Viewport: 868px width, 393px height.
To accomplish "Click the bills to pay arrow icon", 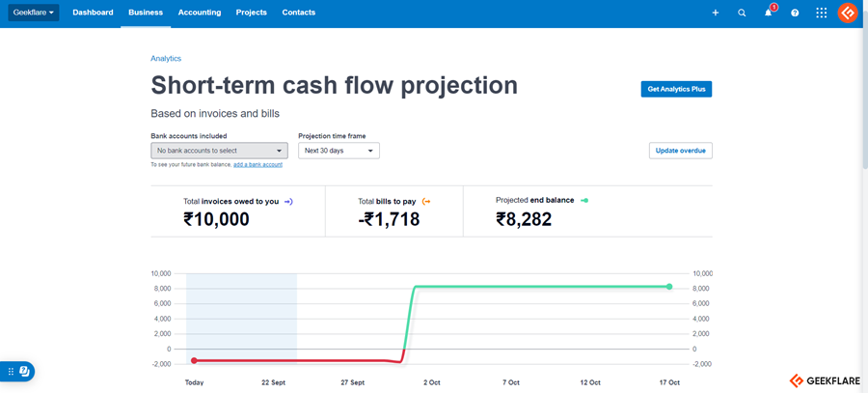I will (x=426, y=202).
